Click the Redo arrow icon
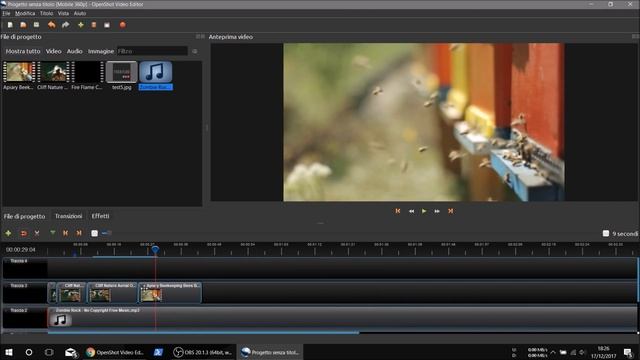 [65, 25]
